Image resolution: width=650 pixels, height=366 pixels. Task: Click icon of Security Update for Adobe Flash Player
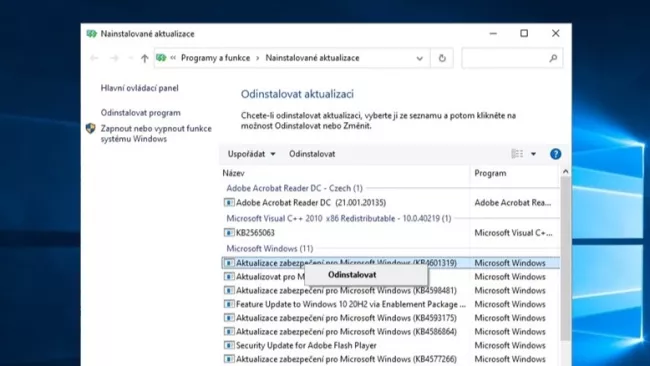229,345
